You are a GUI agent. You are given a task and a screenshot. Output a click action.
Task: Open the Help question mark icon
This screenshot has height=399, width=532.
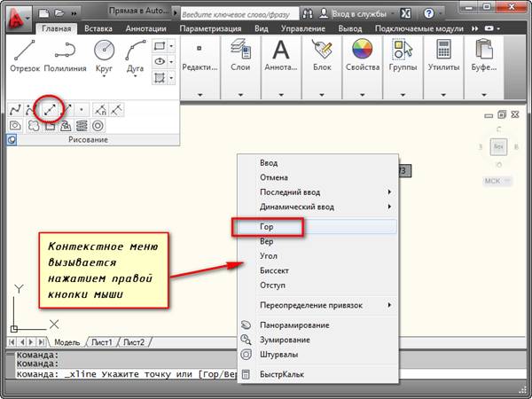point(429,13)
